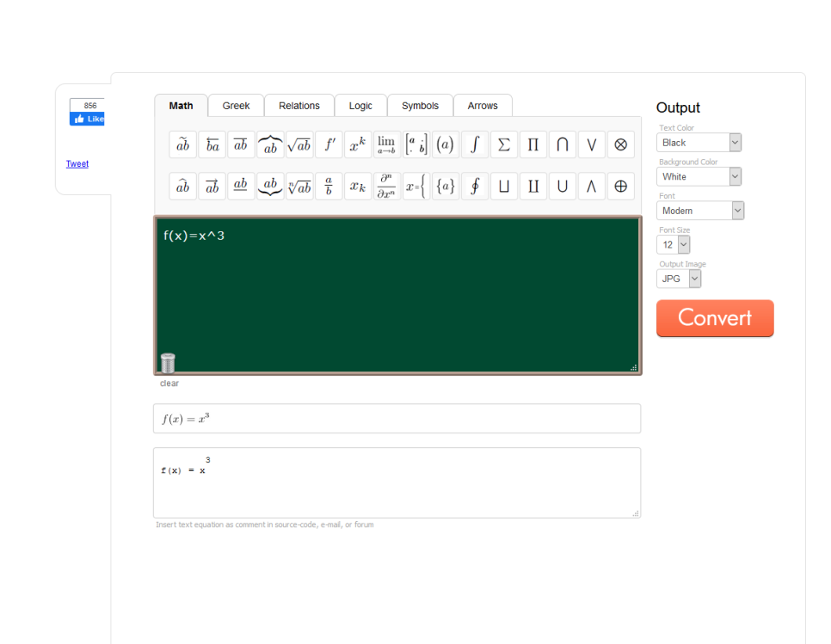The image size is (831, 644).
Task: Insert the square root of ab symbol
Action: coord(299,144)
